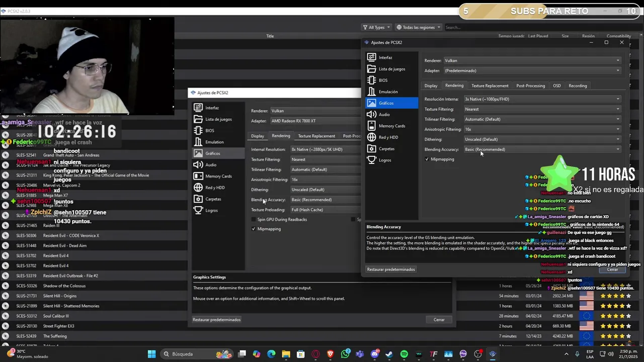
Task: Enable Spin GPU During Readbacks
Action: point(254,219)
